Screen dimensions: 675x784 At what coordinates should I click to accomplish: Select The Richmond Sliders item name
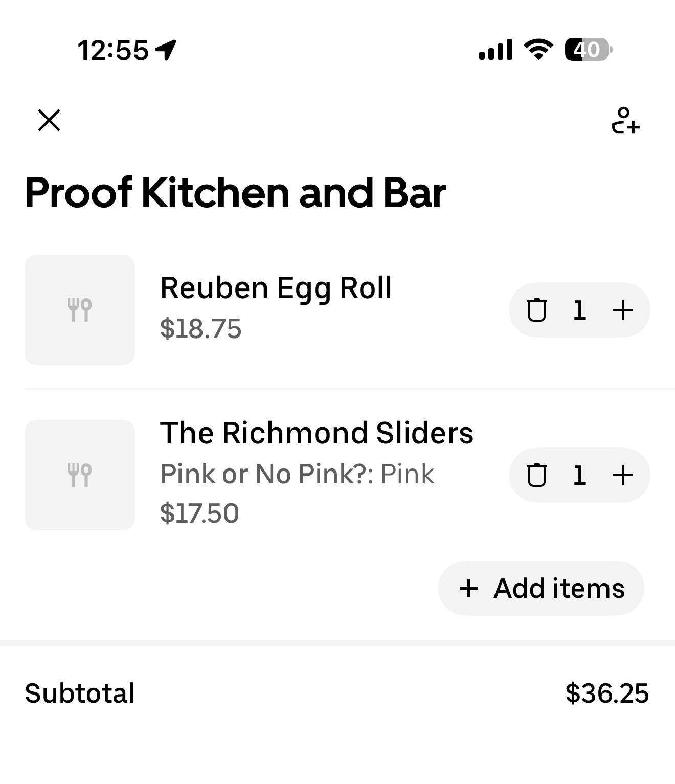coord(317,433)
